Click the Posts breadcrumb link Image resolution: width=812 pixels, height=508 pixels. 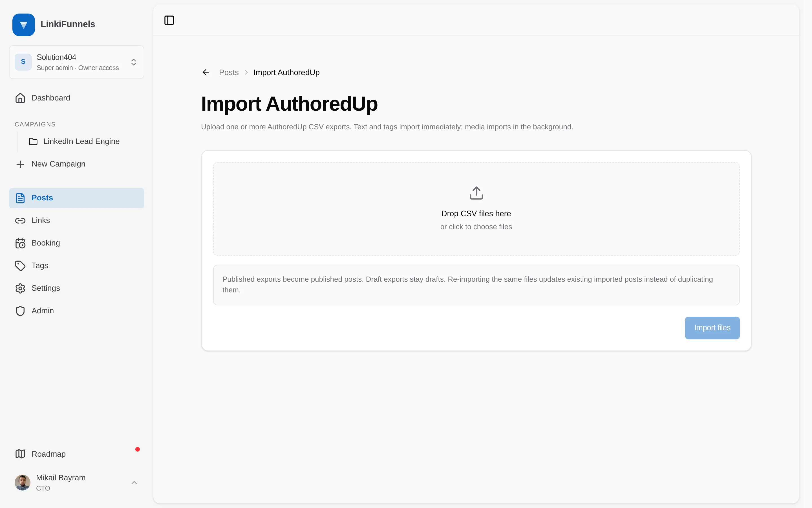click(x=228, y=72)
